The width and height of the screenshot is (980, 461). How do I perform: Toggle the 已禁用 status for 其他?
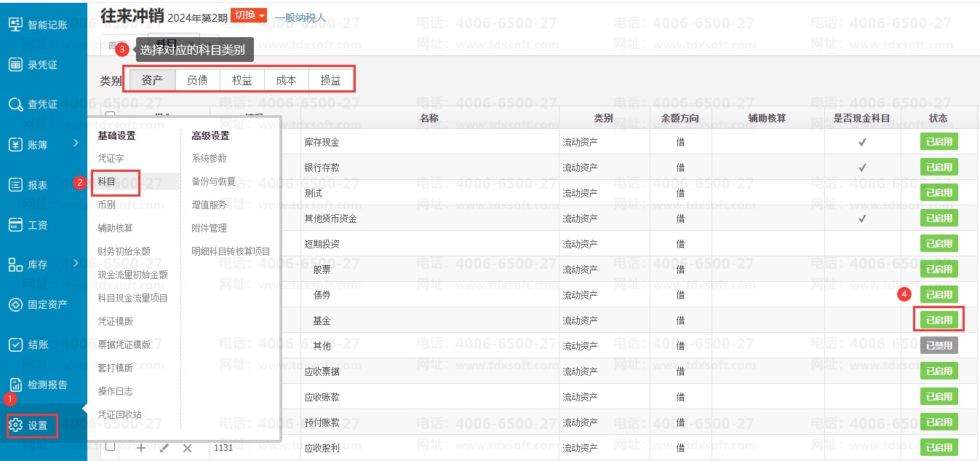[939, 346]
